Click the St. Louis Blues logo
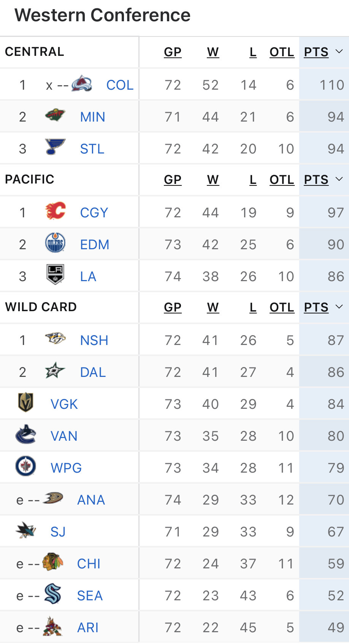This screenshot has height=644, width=349. 55,148
